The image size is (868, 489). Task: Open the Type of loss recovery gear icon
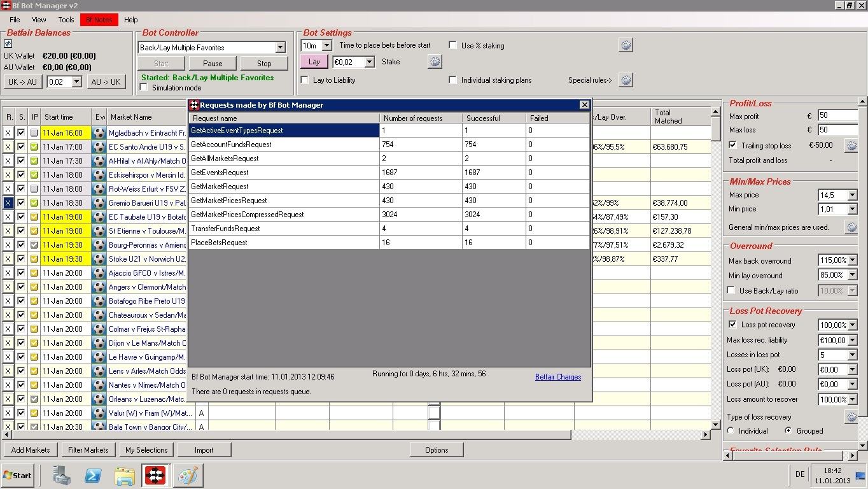coord(851,417)
